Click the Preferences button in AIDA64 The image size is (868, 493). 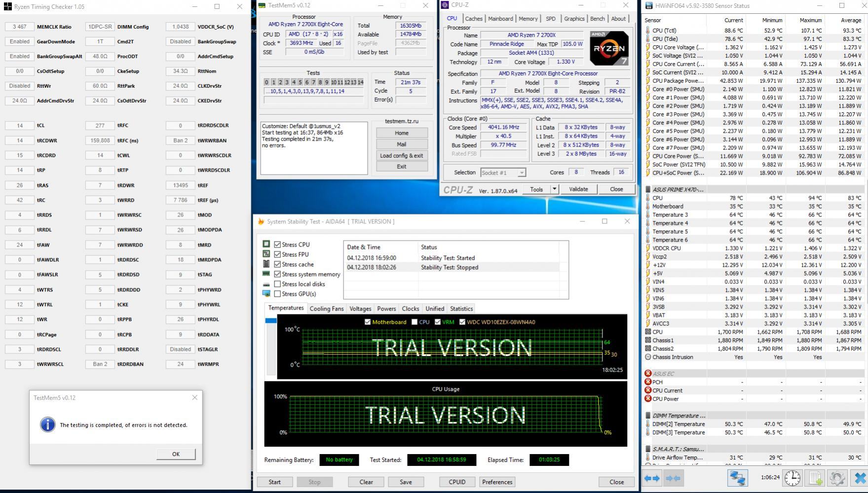(x=497, y=482)
